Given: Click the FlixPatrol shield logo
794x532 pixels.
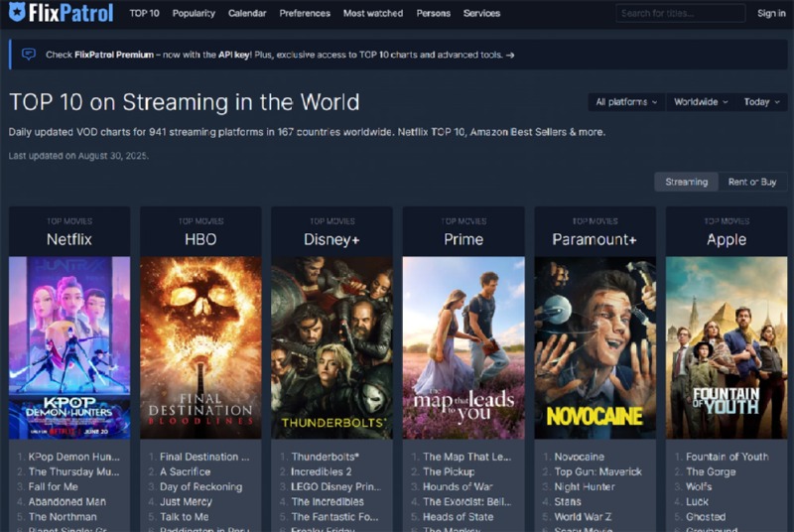Looking at the screenshot, I should click(17, 12).
